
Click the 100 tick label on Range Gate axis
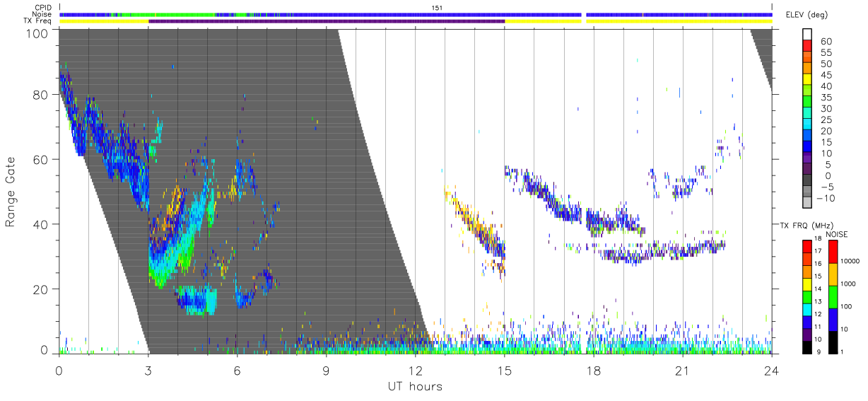click(37, 33)
